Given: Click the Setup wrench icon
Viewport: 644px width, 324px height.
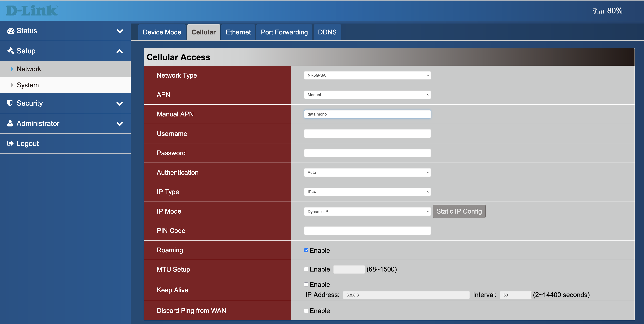Looking at the screenshot, I should (11, 51).
